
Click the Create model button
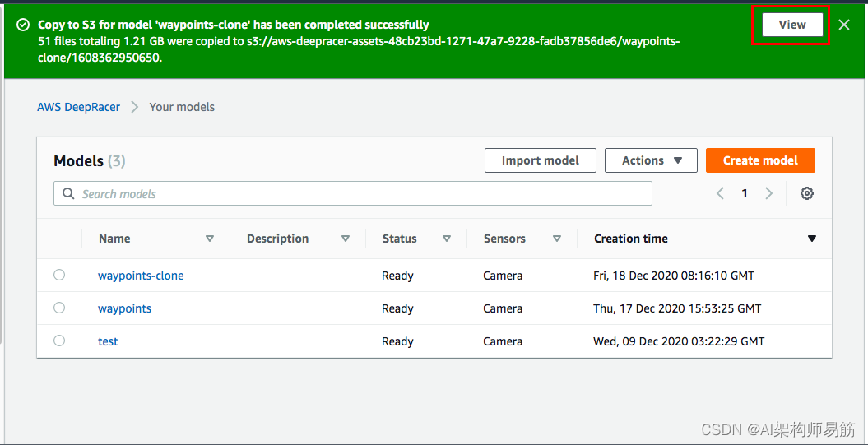pos(760,160)
